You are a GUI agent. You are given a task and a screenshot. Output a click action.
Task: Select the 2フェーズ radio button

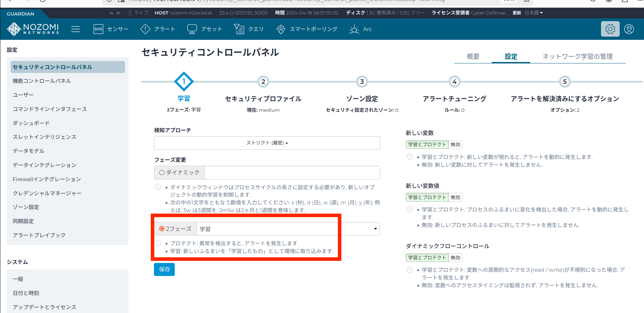pos(162,229)
